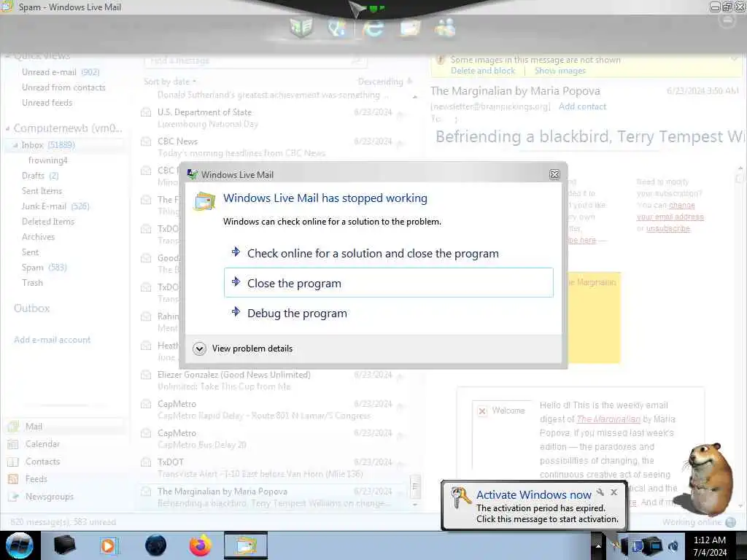
Task: Flag the CBC News morning headlines message
Action: tap(400, 142)
